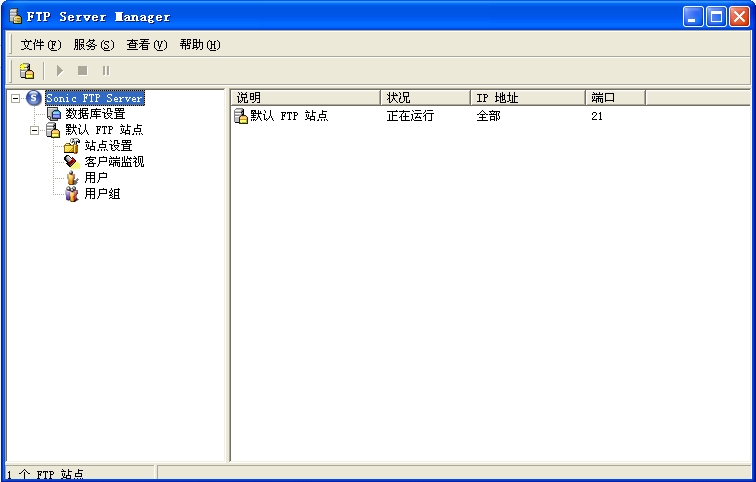Click the 默认 FTP 站点 tree server icon
The height and width of the screenshot is (482, 756).
(53, 130)
